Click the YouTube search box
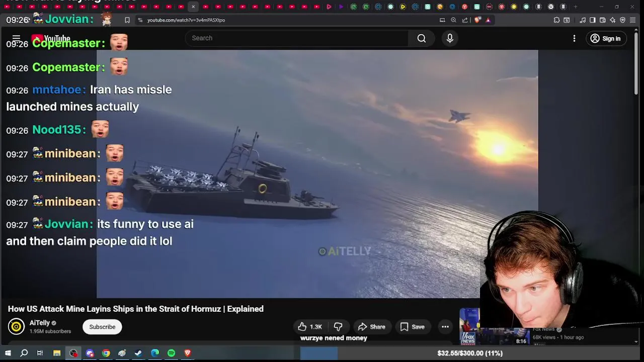The image size is (644, 362). 297,38
